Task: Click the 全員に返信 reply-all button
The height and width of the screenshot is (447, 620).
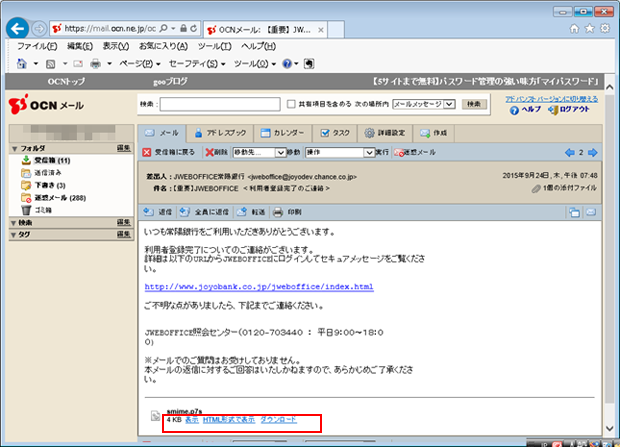Action: (x=204, y=212)
